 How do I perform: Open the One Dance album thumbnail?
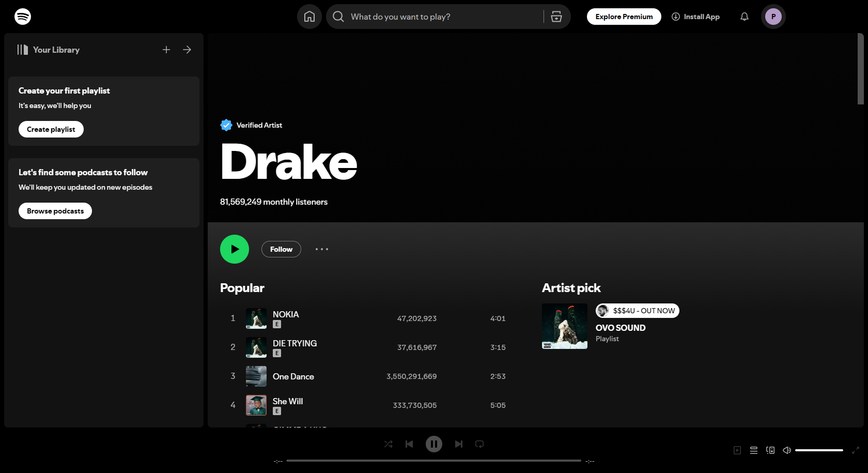(256, 376)
